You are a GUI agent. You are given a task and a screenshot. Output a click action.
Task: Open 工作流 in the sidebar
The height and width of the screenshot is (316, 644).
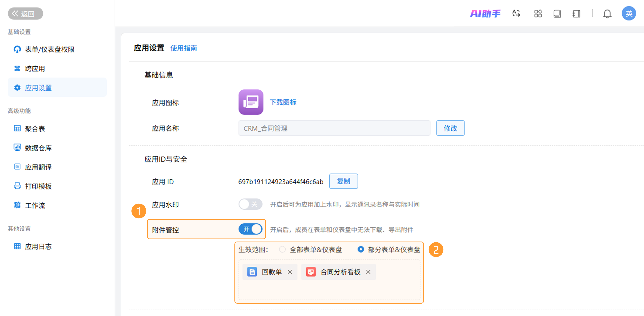tap(35, 205)
